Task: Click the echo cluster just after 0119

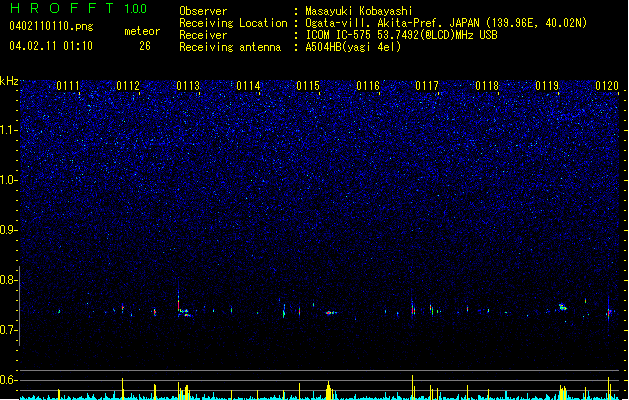Action: (x=563, y=307)
